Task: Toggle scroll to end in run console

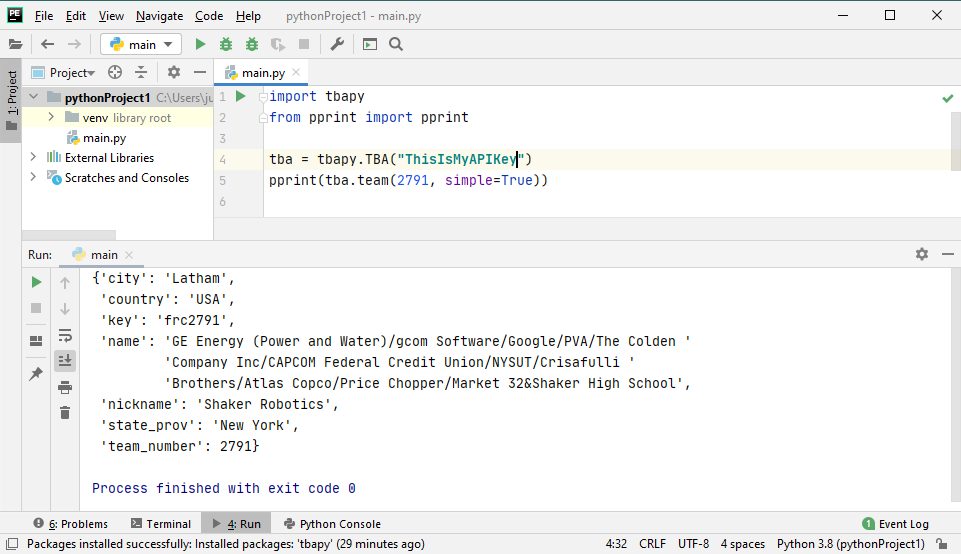Action: pos(65,361)
